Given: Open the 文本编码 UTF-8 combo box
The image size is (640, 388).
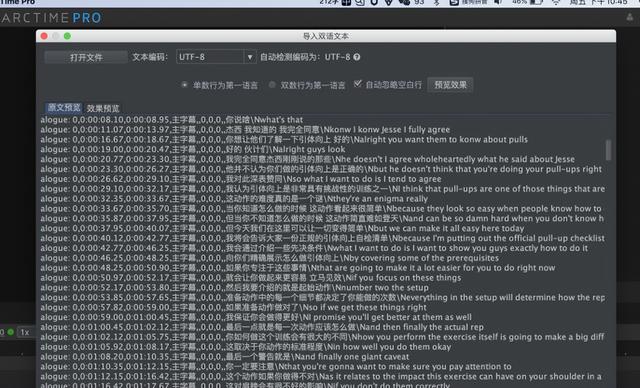Looking at the screenshot, I should (x=216, y=57).
